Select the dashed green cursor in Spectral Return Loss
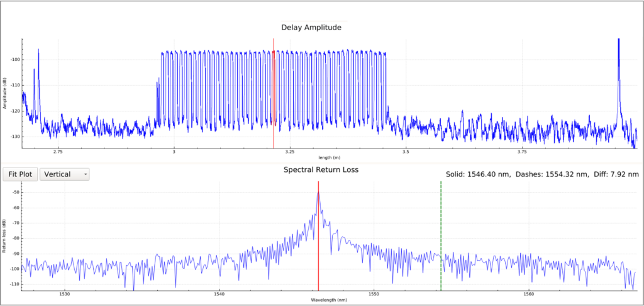644x306 pixels. pyautogui.click(x=441, y=235)
